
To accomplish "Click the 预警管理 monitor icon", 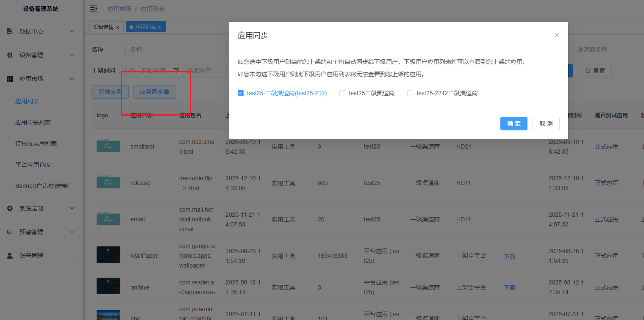I will pyautogui.click(x=10, y=232).
